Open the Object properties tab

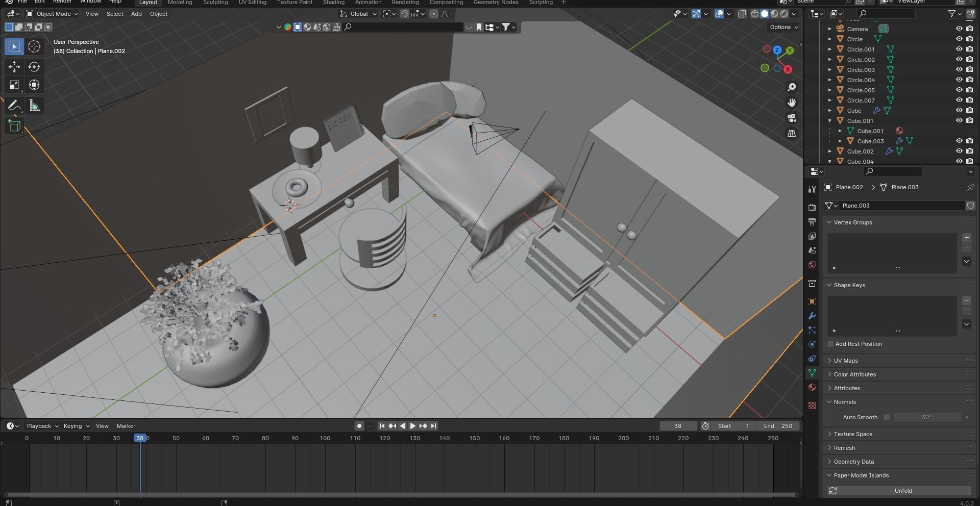(812, 301)
